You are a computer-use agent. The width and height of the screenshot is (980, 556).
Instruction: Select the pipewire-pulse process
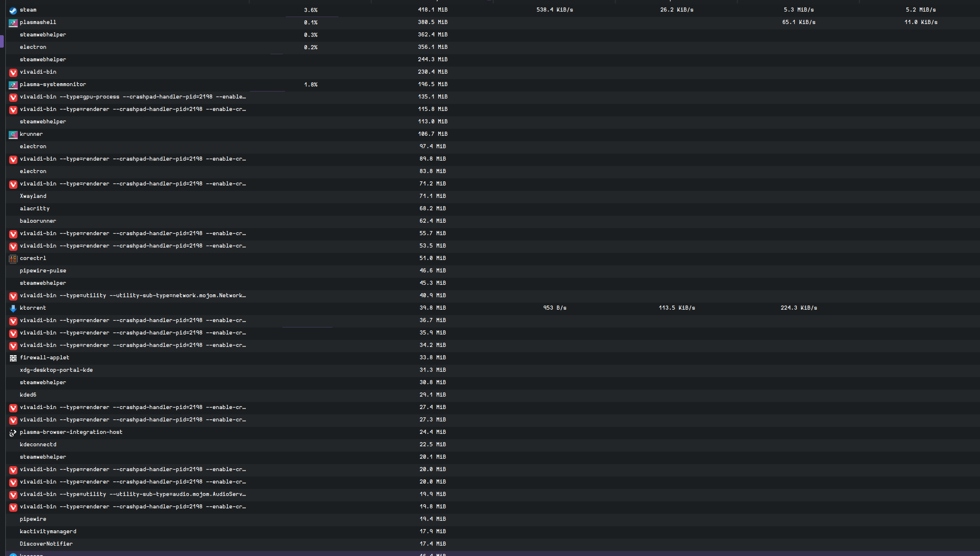43,270
